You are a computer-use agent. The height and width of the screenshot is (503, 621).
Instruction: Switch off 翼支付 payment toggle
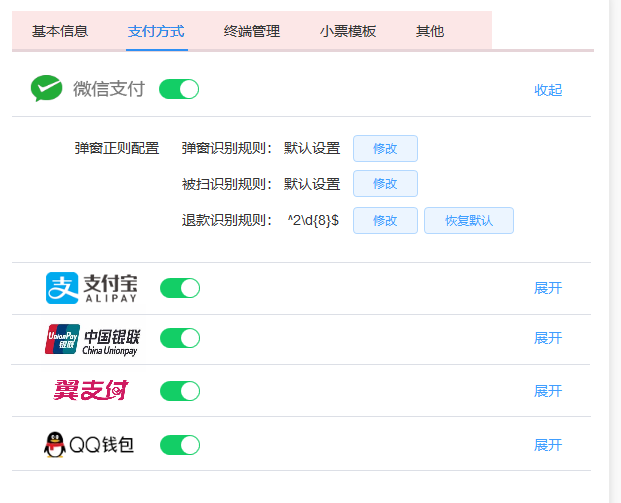tap(180, 390)
